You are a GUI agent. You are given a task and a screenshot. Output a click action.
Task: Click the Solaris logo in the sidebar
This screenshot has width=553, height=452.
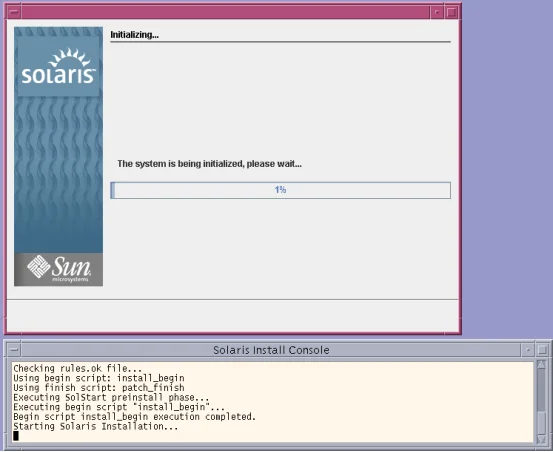(x=59, y=67)
